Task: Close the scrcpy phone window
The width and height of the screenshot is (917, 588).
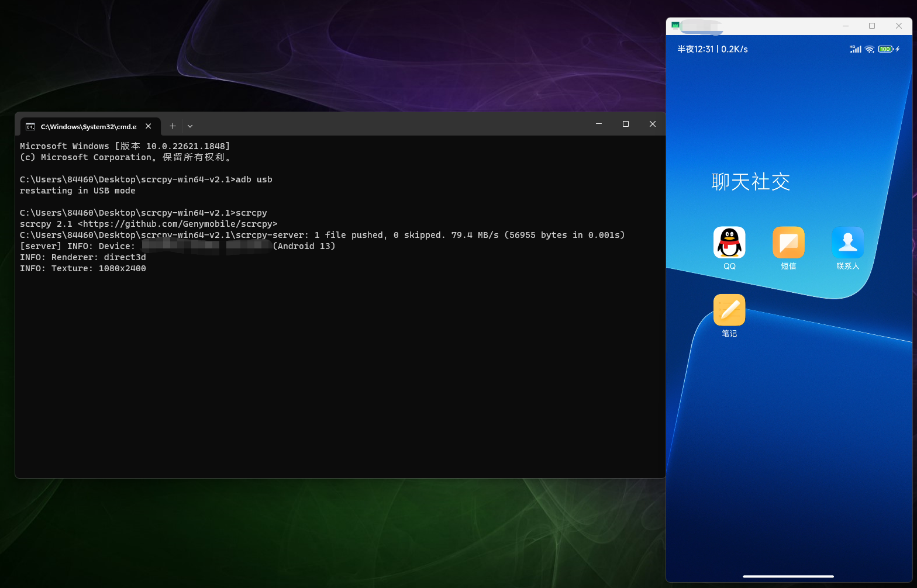Action: [899, 26]
